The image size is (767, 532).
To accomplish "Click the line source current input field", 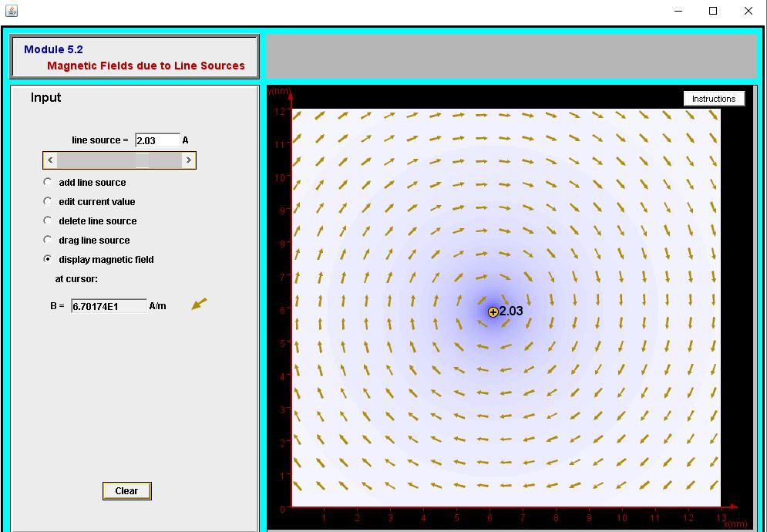I will tap(157, 140).
